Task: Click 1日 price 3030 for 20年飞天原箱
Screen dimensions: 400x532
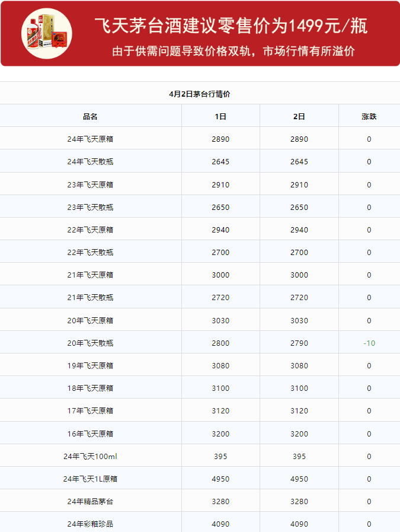Action: click(x=220, y=320)
